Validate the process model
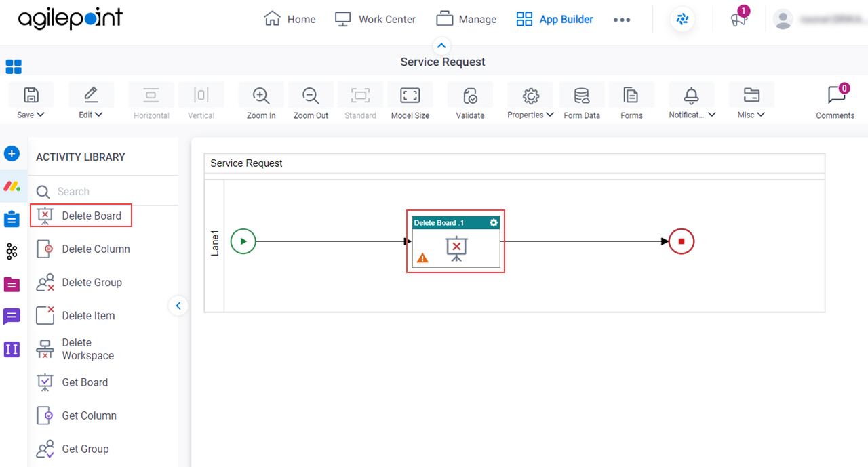The width and height of the screenshot is (868, 467). 470,102
